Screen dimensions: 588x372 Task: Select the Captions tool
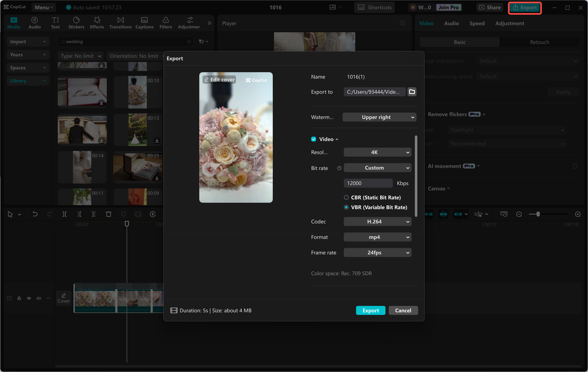pyautogui.click(x=144, y=23)
